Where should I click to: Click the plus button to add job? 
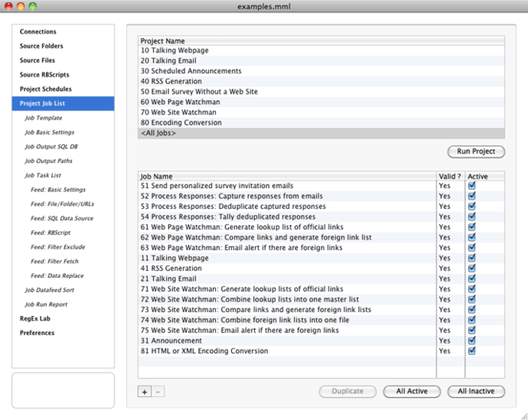click(x=145, y=391)
